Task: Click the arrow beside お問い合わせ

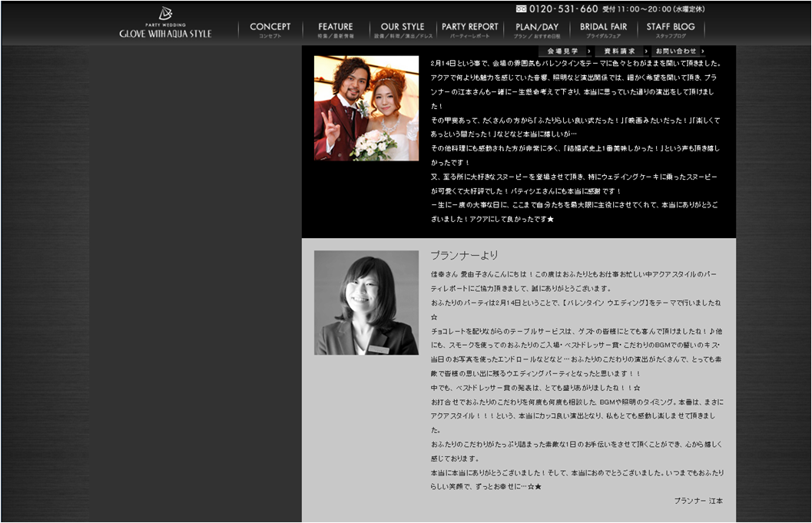Action: point(703,51)
